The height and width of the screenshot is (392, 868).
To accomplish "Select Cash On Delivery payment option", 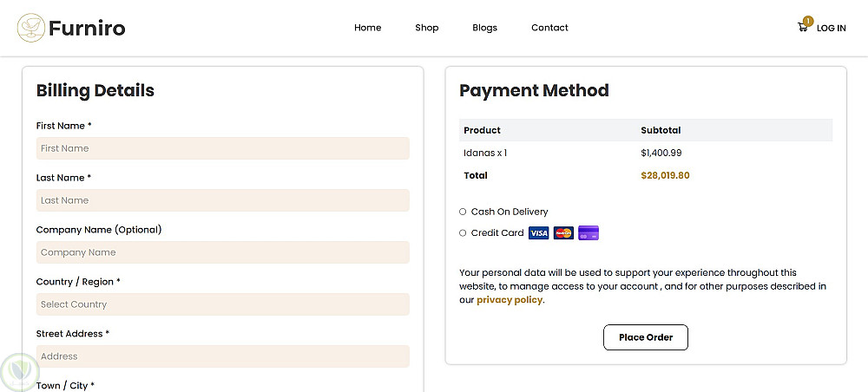I will (463, 212).
